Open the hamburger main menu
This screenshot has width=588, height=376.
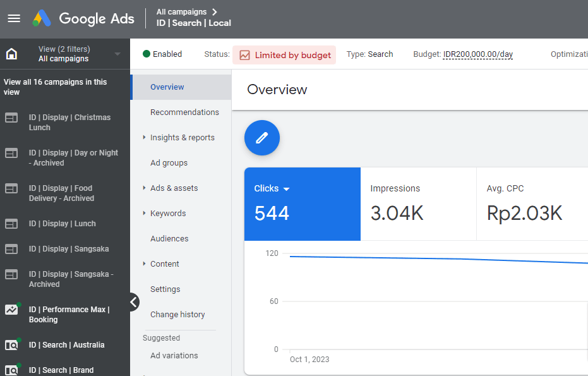click(x=14, y=18)
